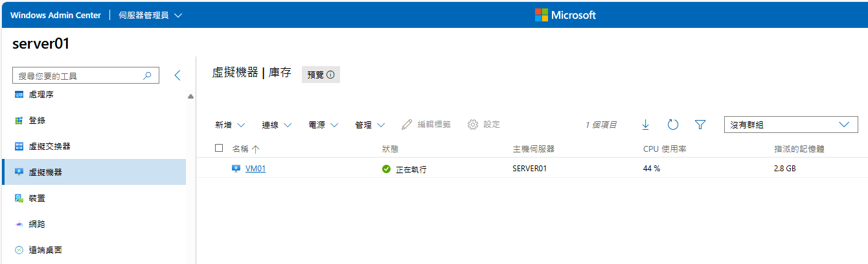Sort by 主機伺服器 column header

pos(534,149)
